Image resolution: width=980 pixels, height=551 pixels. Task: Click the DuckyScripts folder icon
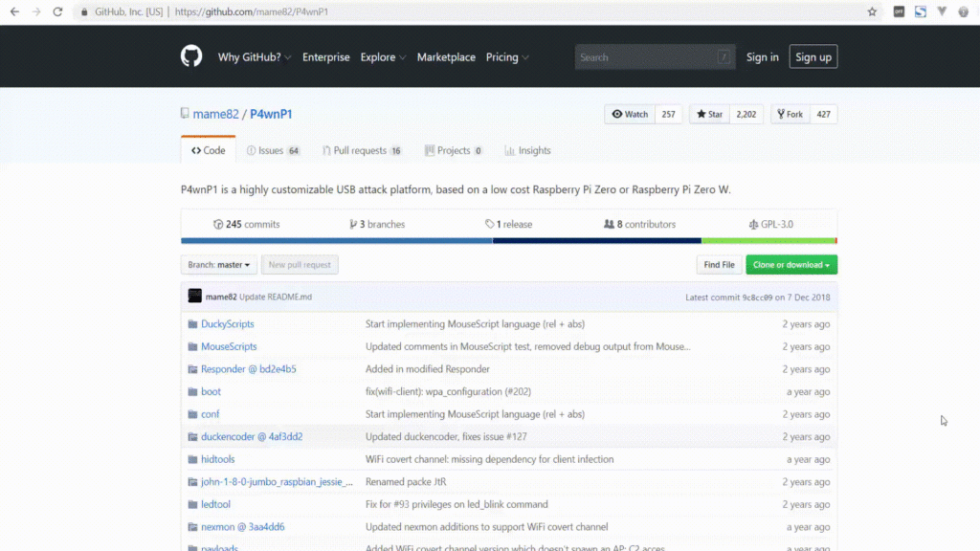pos(192,324)
